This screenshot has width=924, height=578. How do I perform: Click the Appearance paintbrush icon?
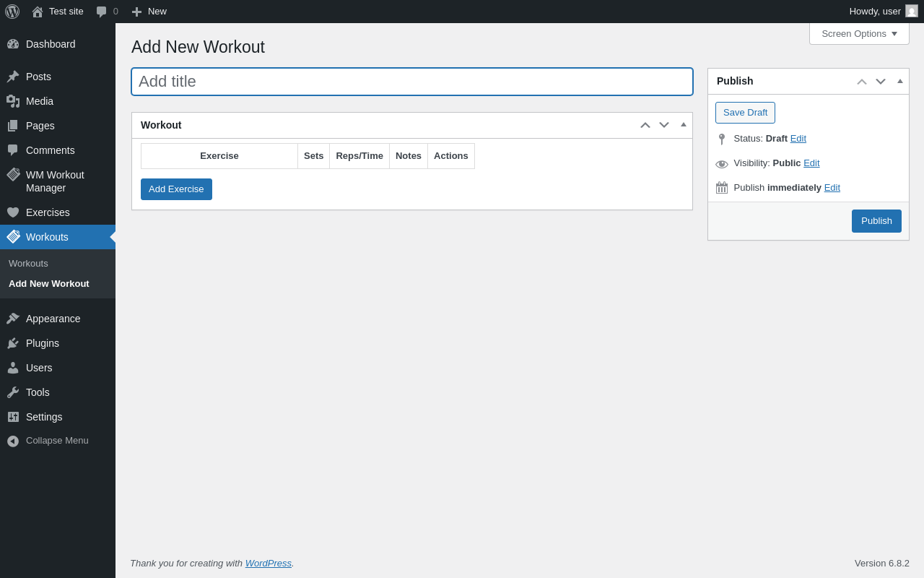tap(13, 319)
